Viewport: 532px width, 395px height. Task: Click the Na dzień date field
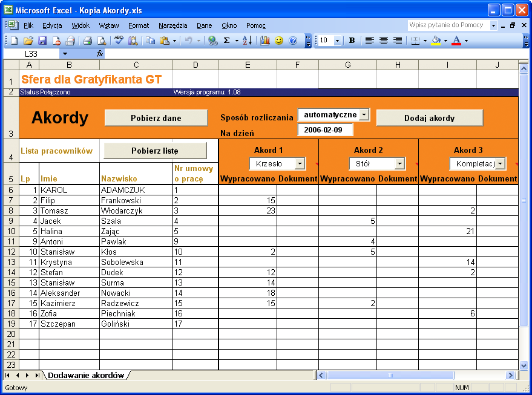325,129
